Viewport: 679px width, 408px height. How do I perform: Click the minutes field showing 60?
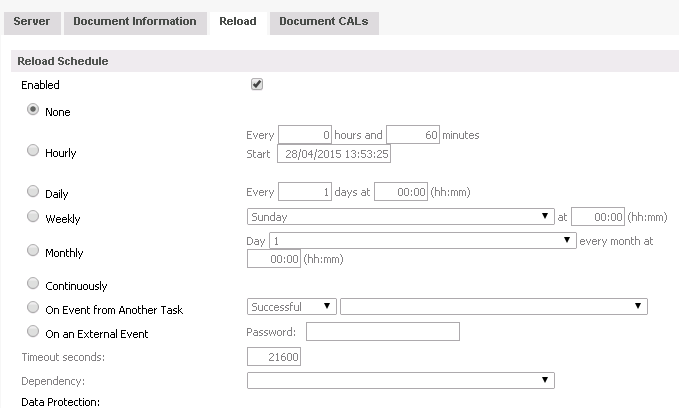pyautogui.click(x=412, y=135)
